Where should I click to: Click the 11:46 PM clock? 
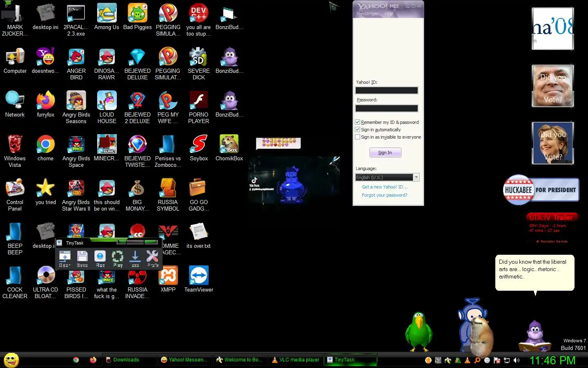[x=552, y=360]
